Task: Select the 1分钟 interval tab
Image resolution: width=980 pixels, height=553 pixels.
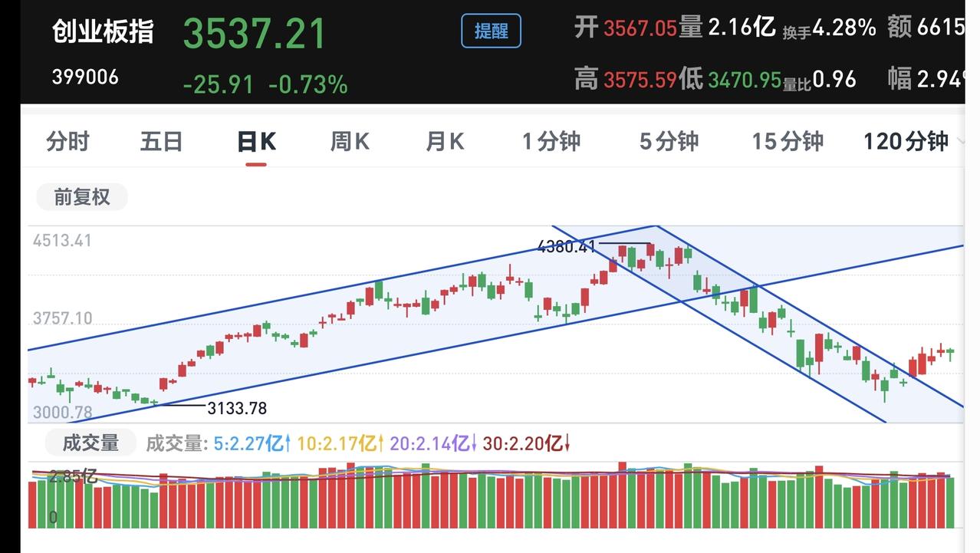Action: [x=551, y=142]
